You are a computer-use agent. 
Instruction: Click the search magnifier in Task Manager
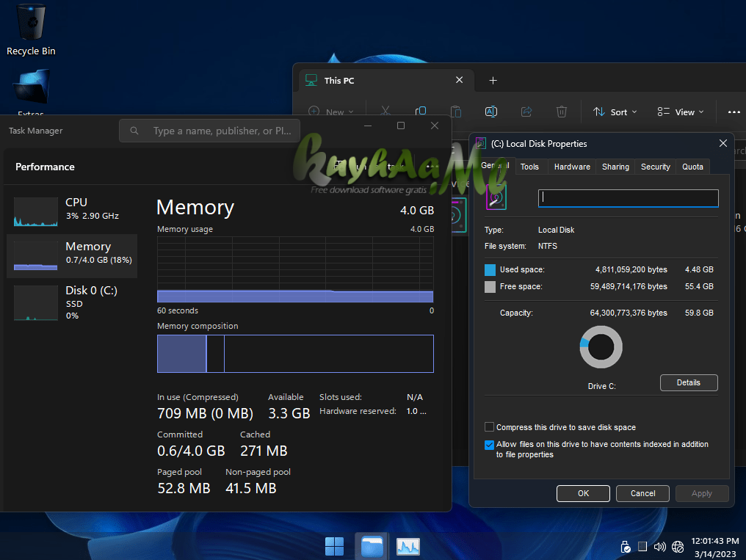pos(134,130)
